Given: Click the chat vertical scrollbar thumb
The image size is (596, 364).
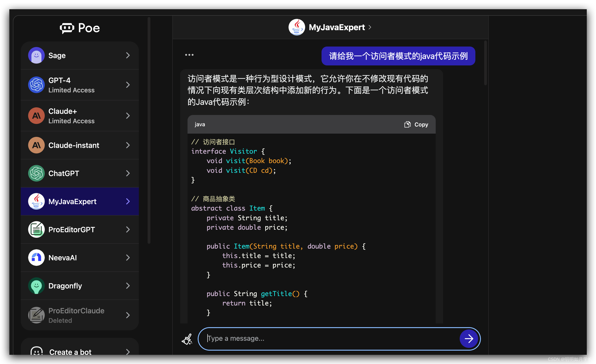Looking at the screenshot, I should 486,63.
